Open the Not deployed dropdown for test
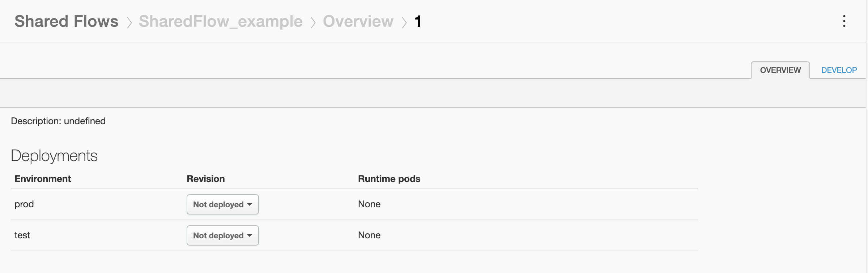The height and width of the screenshot is (273, 868). [x=222, y=235]
